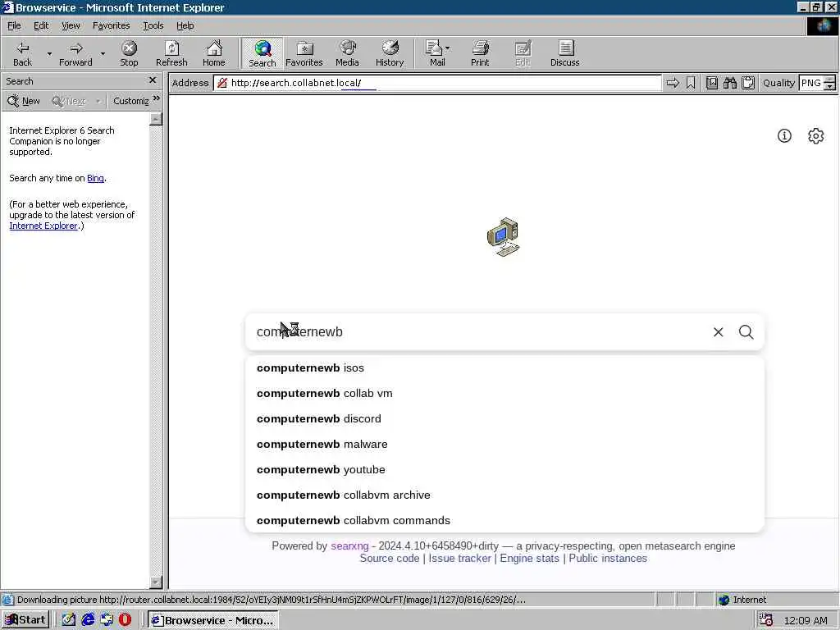Screen dimensions: 840x630
Task: Click the Mail toolbar icon
Action: click(435, 53)
